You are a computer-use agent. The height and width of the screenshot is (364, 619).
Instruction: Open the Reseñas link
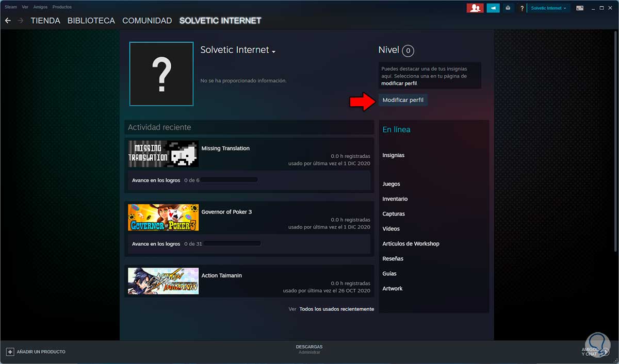pyautogui.click(x=393, y=259)
